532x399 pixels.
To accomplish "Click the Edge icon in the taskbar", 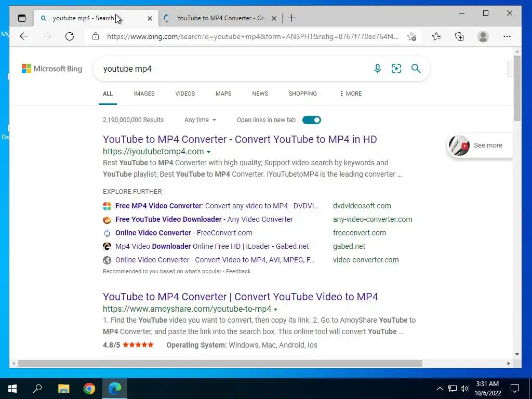I will click(115, 389).
